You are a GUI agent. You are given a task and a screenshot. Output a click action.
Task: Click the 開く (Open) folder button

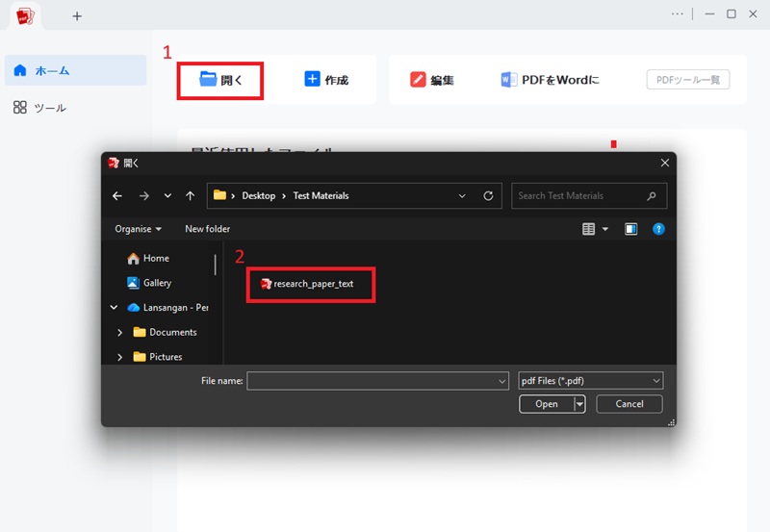(x=220, y=80)
